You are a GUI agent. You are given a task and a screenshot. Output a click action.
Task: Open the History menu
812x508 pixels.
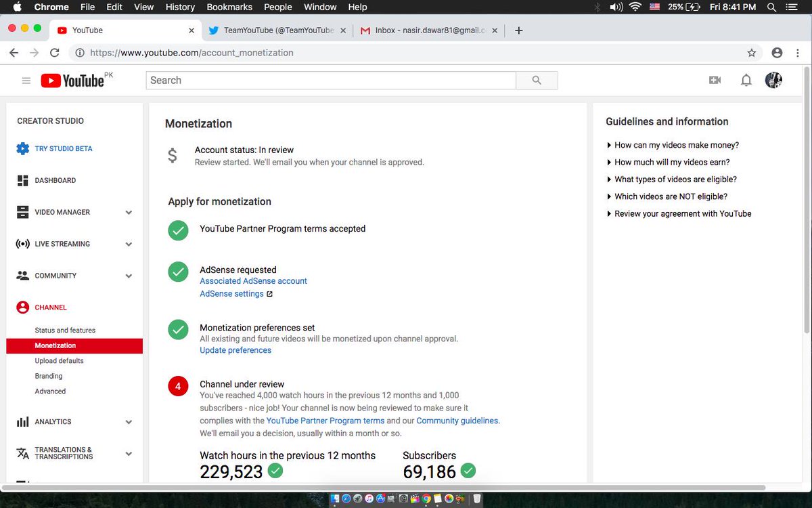180,7
